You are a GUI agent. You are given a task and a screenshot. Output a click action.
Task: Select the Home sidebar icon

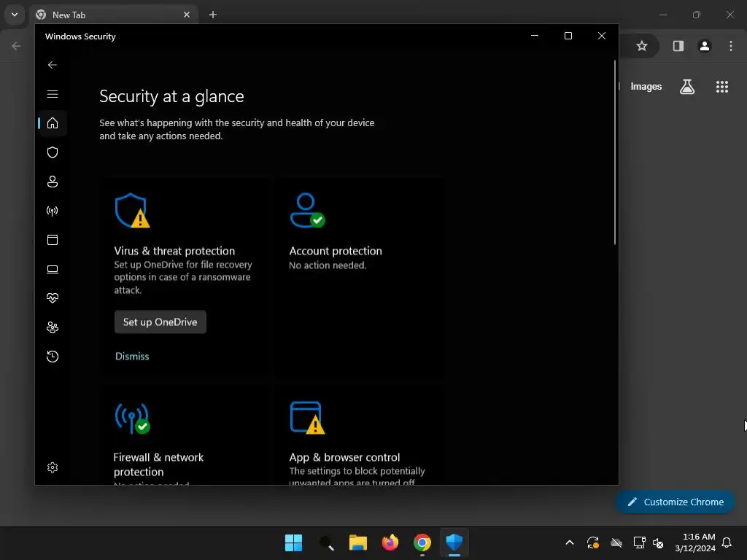click(x=53, y=122)
